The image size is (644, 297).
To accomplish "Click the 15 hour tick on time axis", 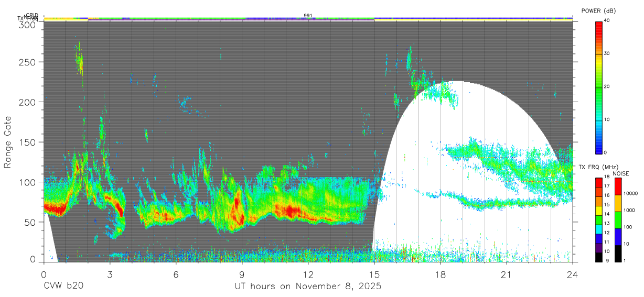I will [x=374, y=274].
